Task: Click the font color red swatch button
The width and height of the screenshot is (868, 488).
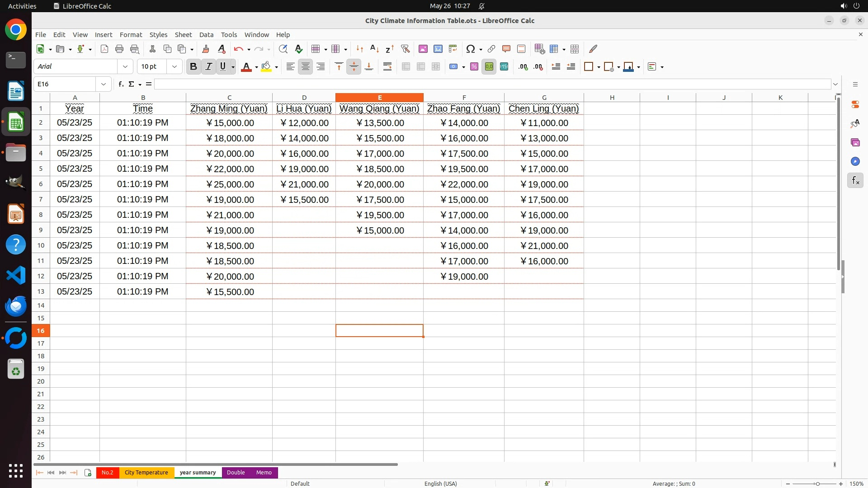Action: click(246, 66)
